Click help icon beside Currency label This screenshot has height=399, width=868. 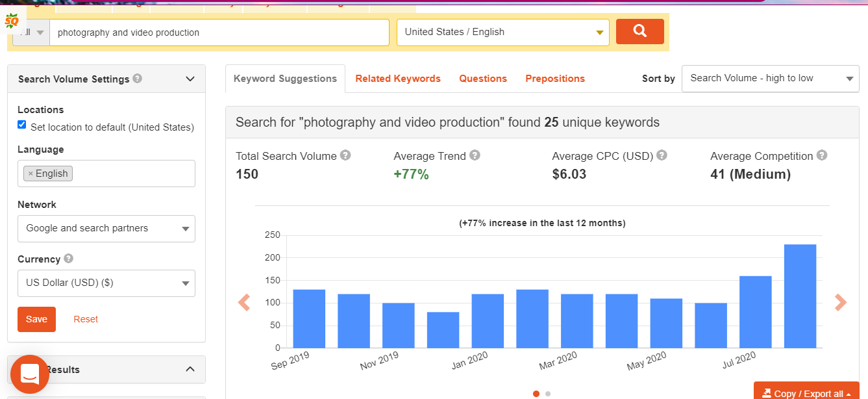(x=69, y=259)
